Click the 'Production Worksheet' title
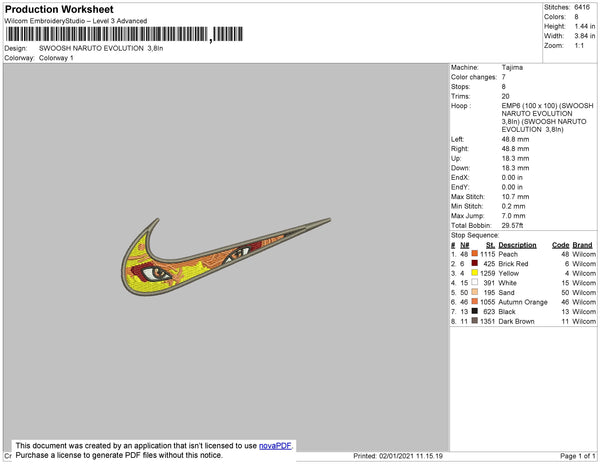 (x=59, y=10)
